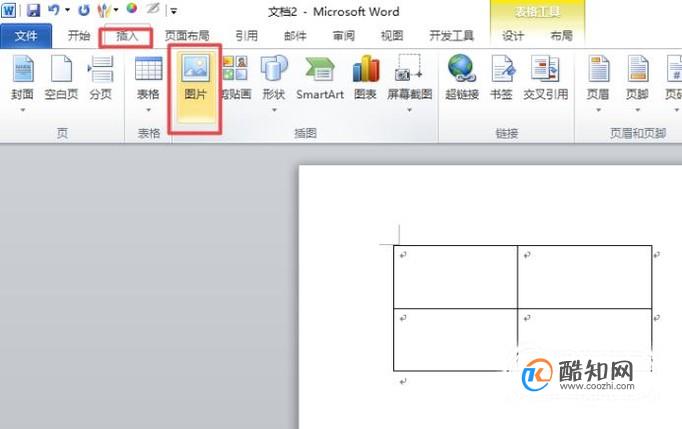Screen dimensions: 682x429
Task: Switch to the 页面布局 tab
Action: pos(187,36)
